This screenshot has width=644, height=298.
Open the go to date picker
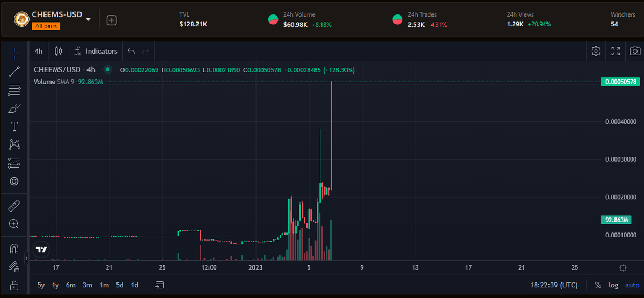160,285
